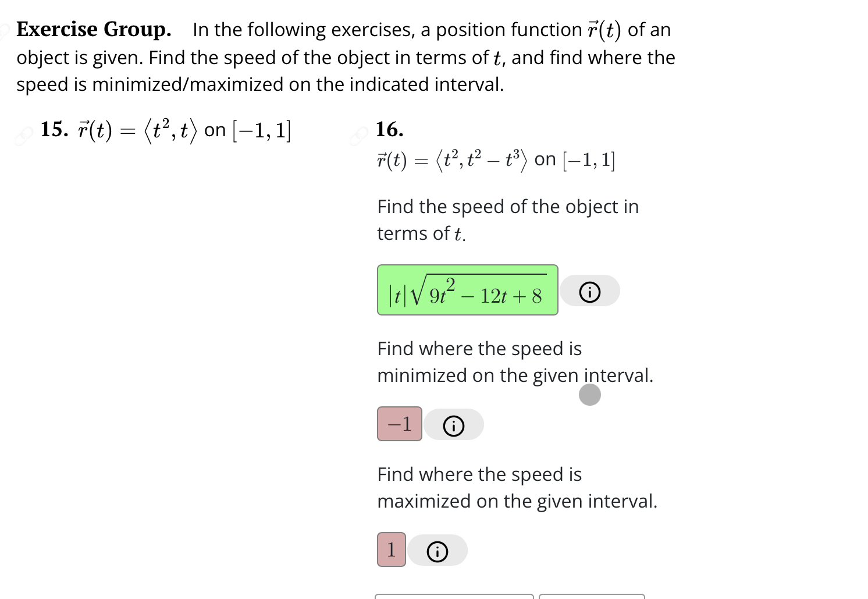Click the maximized speed question text
Viewport: 868px width, 599px height.
tap(517, 487)
